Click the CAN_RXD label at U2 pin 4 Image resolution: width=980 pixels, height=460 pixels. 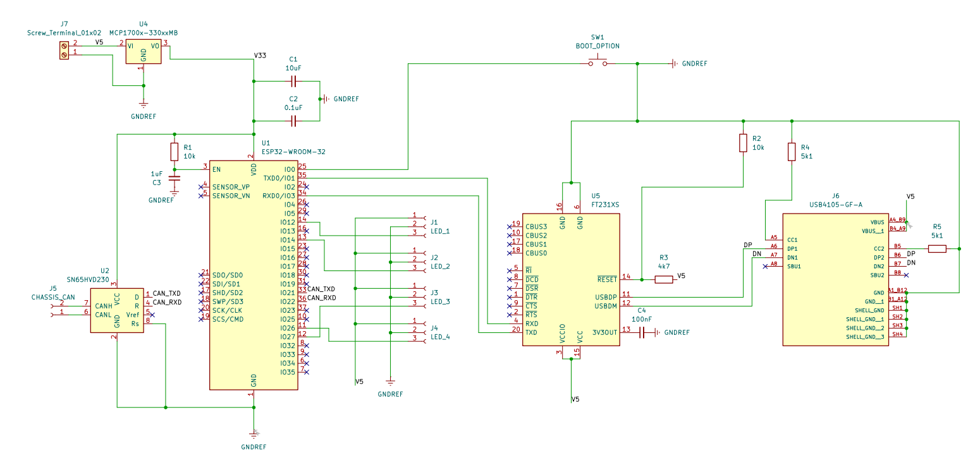[x=167, y=302]
